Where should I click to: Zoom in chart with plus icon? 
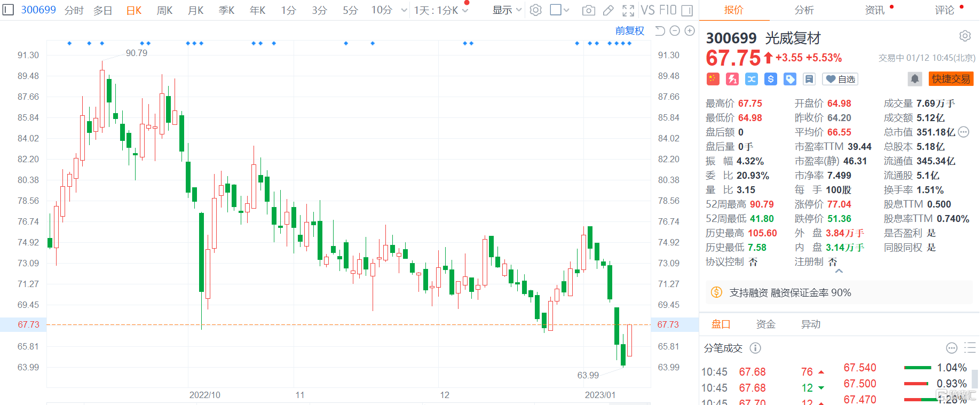click(690, 31)
